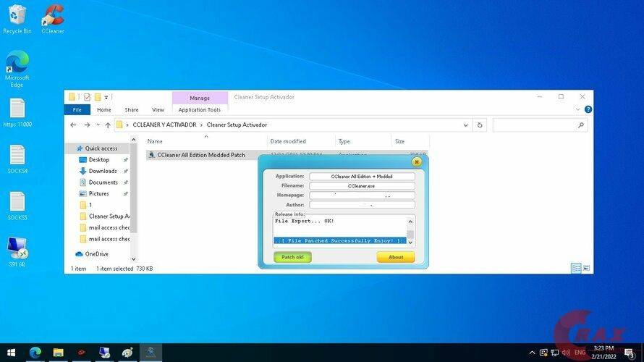
Task: Switch to the Share ribbon tab
Action: 132,110
